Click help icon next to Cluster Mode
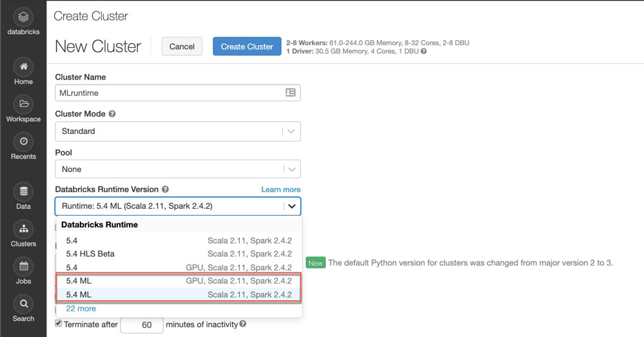Screen dimensions: 644x337 click(112, 114)
